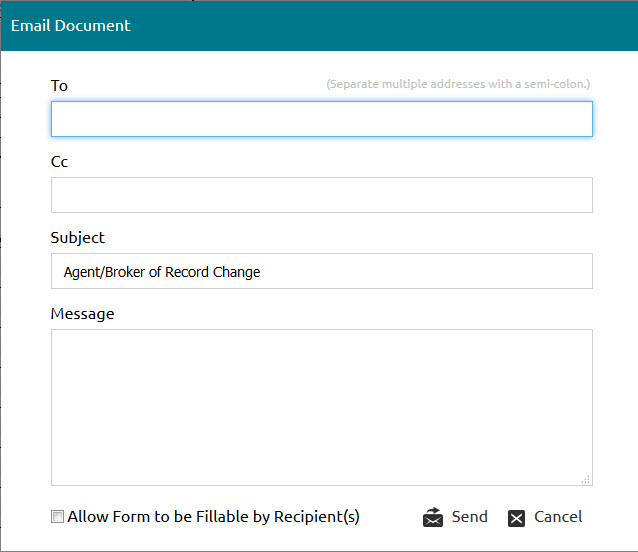The width and height of the screenshot is (638, 552).
Task: Click the 'Email Document' dialog title
Action: [x=70, y=26]
